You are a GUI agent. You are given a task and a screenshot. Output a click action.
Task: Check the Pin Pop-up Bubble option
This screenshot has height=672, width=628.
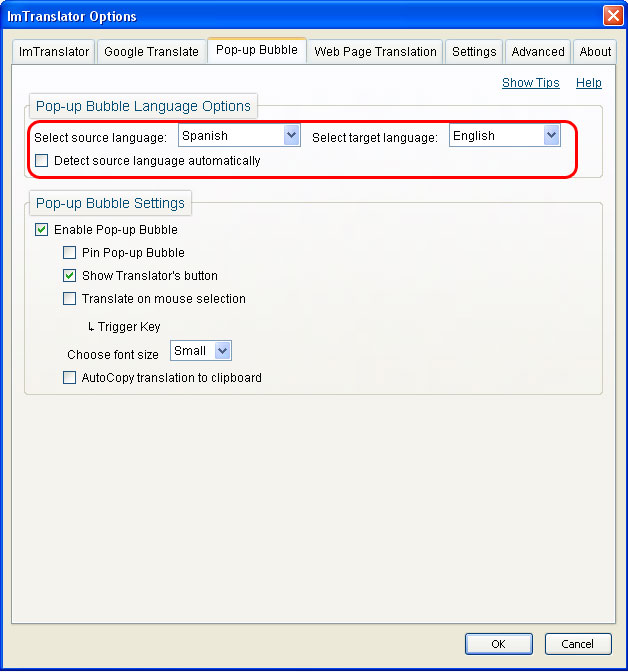tap(69, 252)
